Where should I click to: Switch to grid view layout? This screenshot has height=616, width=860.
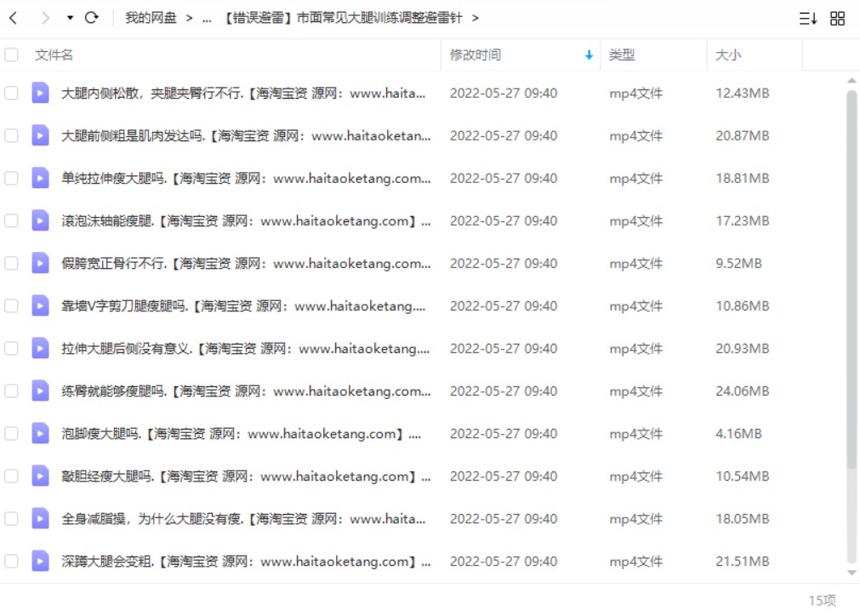coord(837,19)
